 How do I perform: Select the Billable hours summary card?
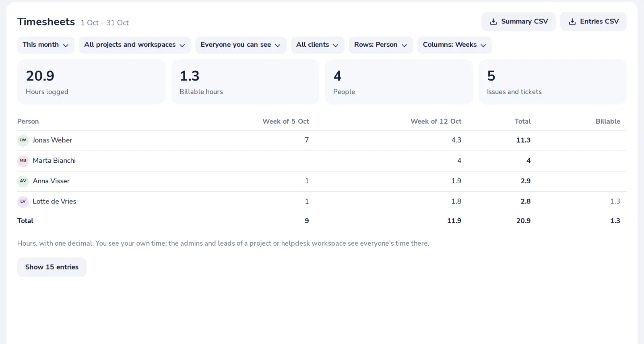click(245, 81)
